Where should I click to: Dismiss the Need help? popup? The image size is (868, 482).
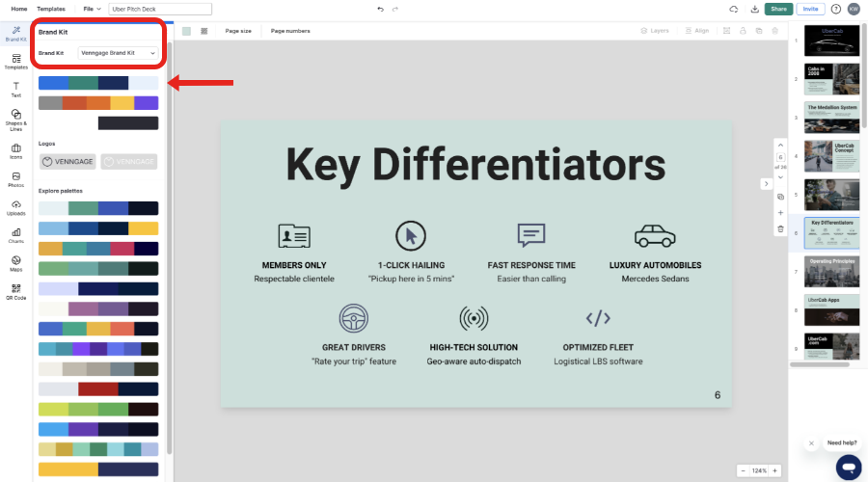pos(811,443)
